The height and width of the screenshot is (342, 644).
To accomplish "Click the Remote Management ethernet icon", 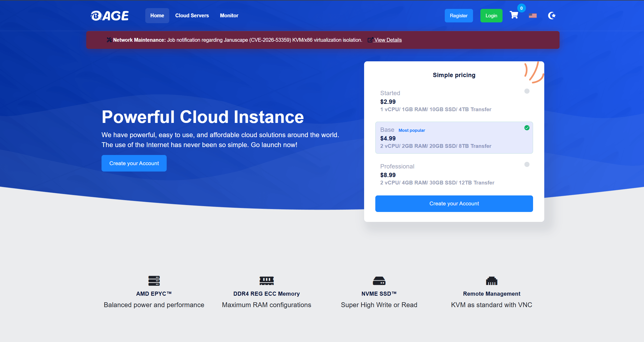I will [x=491, y=281].
